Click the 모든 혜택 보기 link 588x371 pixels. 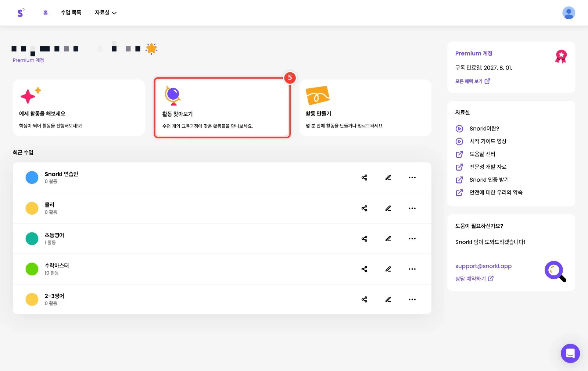[473, 81]
